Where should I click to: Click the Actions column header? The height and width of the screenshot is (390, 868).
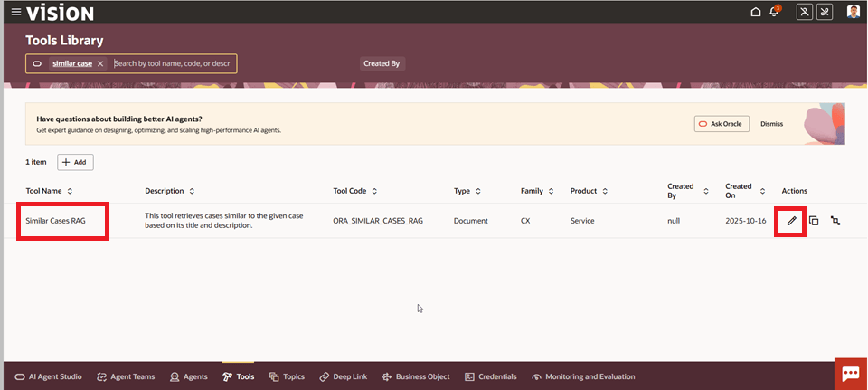pyautogui.click(x=795, y=191)
